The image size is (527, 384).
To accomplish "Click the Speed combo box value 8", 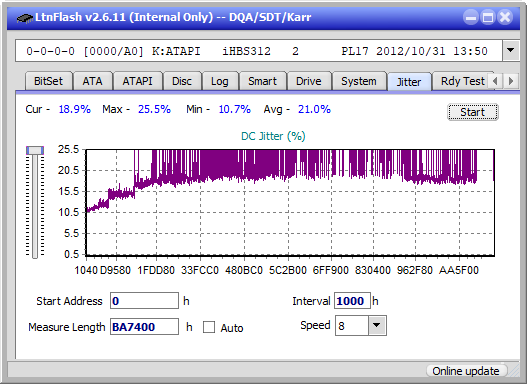I will 352,326.
